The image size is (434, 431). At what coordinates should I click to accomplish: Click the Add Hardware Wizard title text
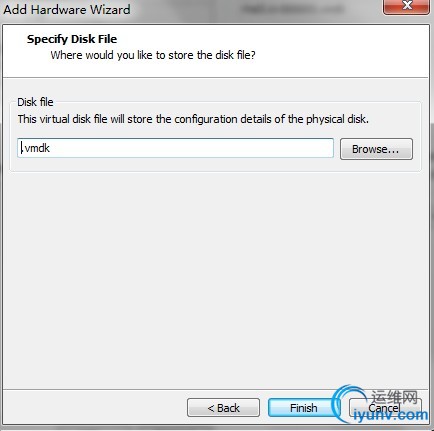coord(67,9)
